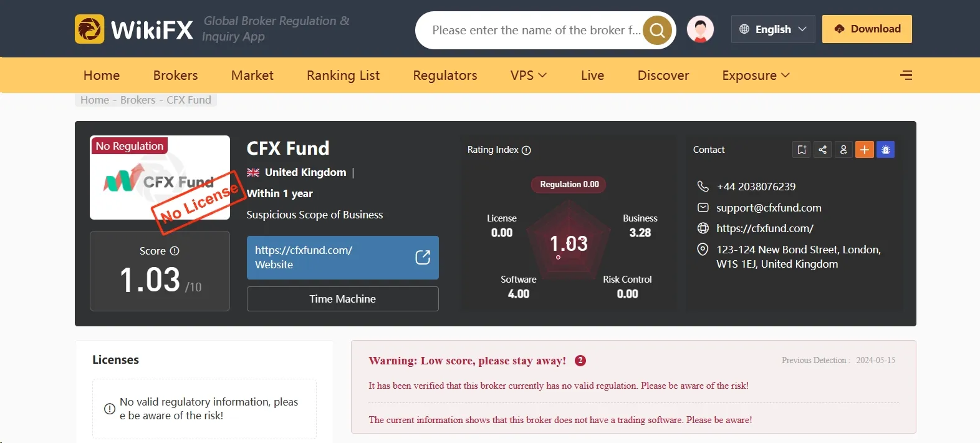
Task: Click the search magnifier button
Action: pyautogui.click(x=658, y=30)
